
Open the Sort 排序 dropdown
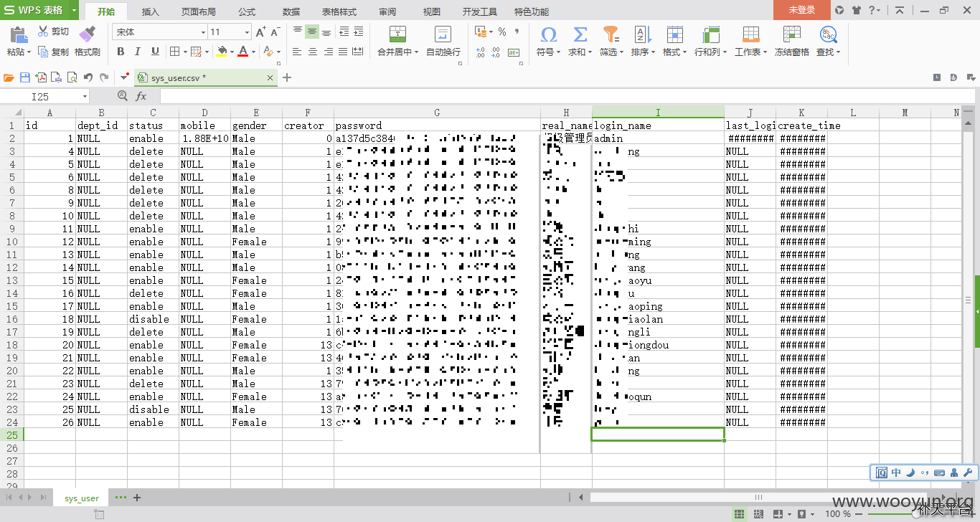[x=642, y=42]
